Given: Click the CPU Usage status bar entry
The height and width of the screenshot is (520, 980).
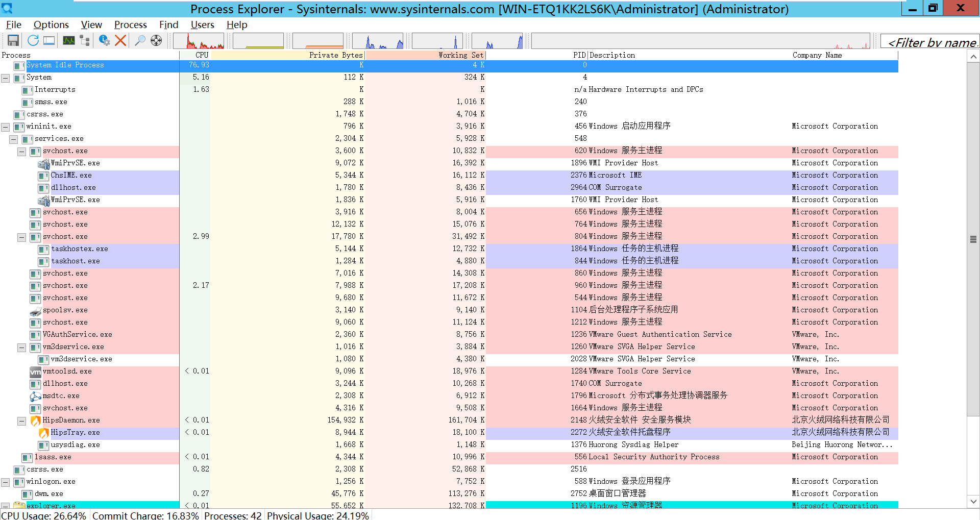Looking at the screenshot, I should point(45,515).
